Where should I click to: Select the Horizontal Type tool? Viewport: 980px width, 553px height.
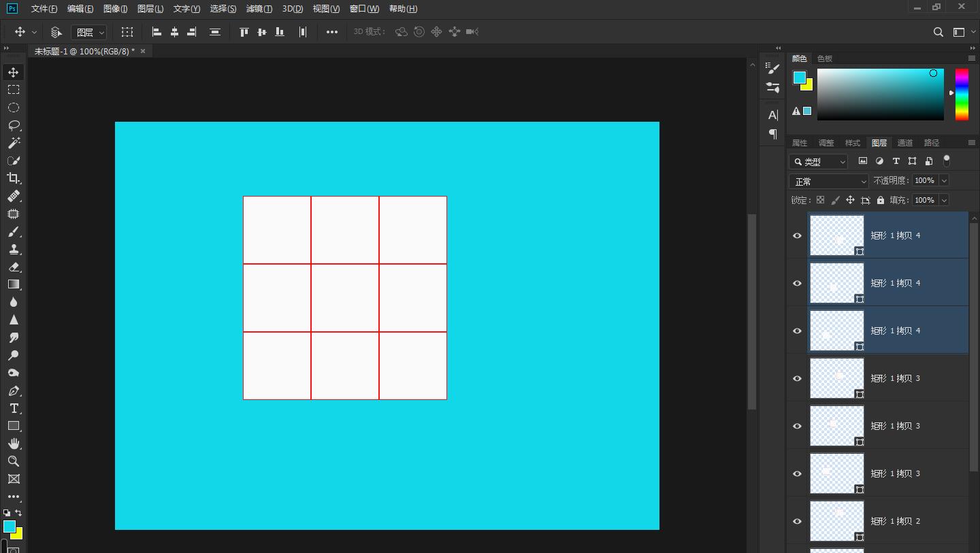tap(13, 408)
